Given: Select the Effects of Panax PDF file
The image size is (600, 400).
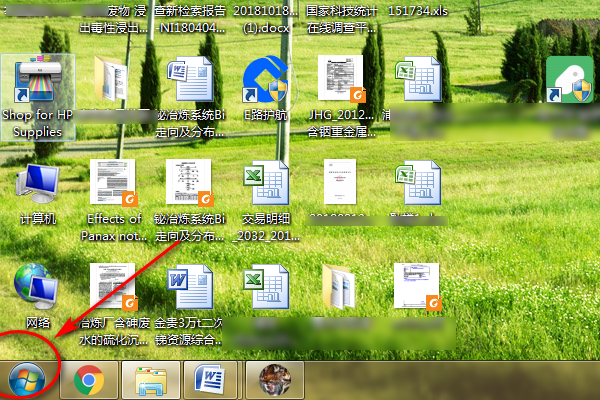Looking at the screenshot, I should 113,185.
